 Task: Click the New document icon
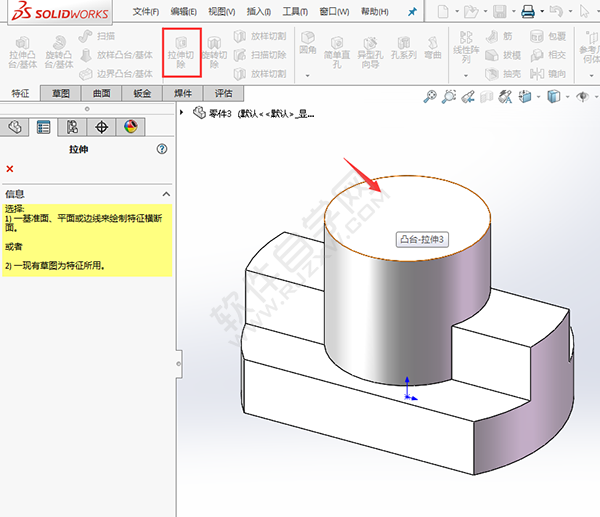point(443,11)
